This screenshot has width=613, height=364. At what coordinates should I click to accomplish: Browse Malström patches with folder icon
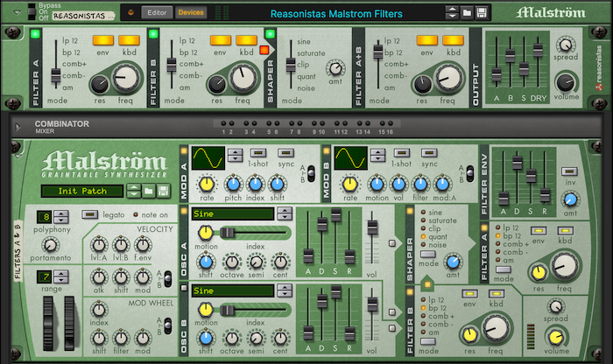(149, 191)
